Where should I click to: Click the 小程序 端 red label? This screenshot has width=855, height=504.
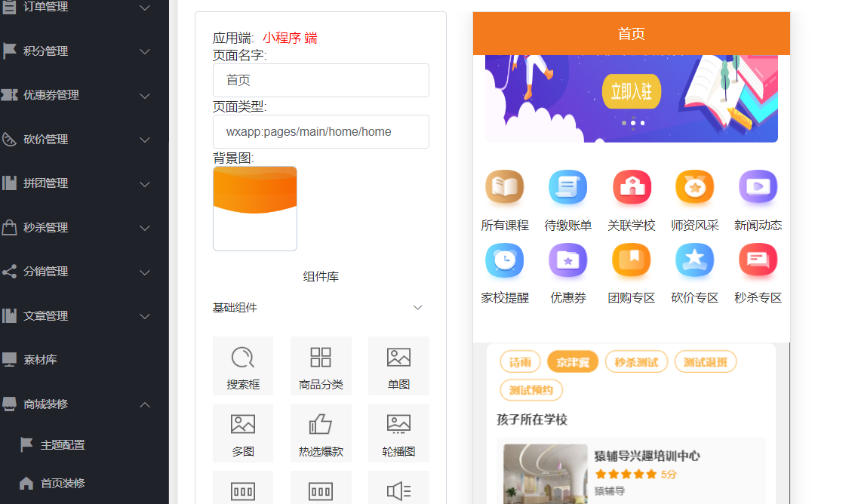click(x=290, y=38)
